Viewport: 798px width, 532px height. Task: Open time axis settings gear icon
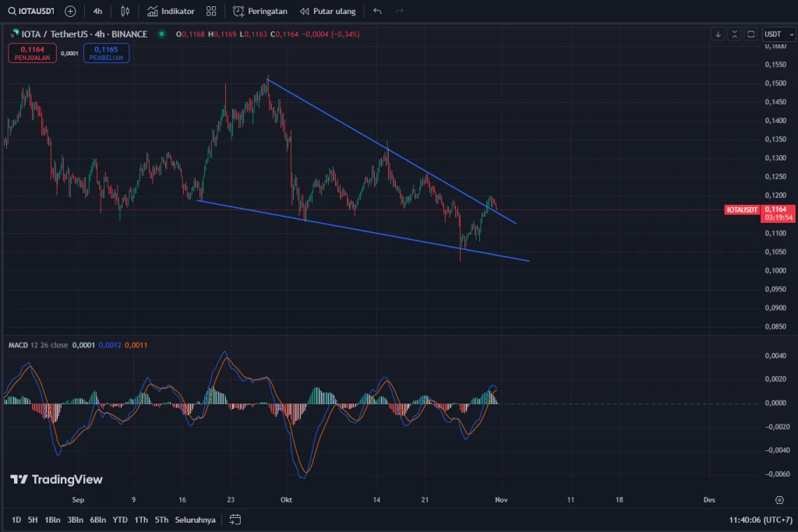coord(779,500)
